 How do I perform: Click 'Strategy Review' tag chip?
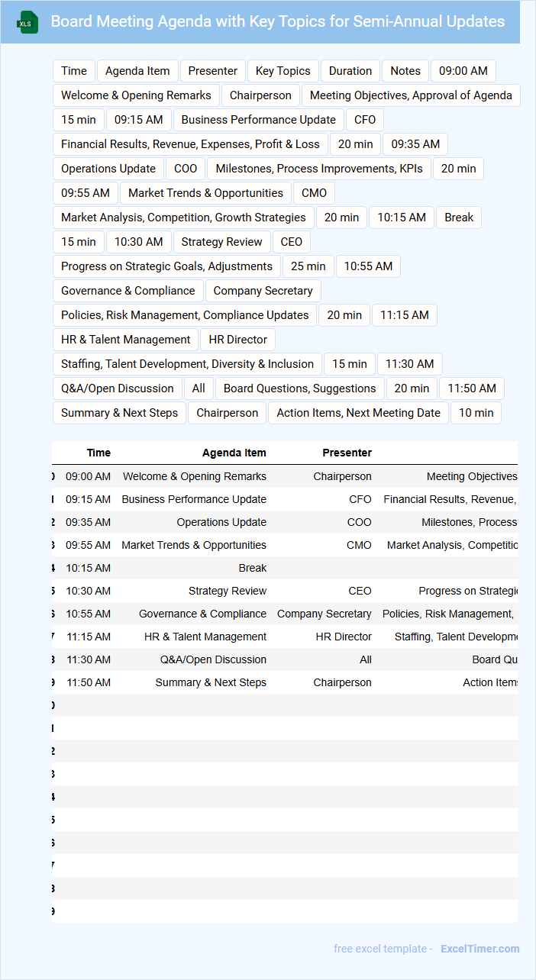coord(222,242)
